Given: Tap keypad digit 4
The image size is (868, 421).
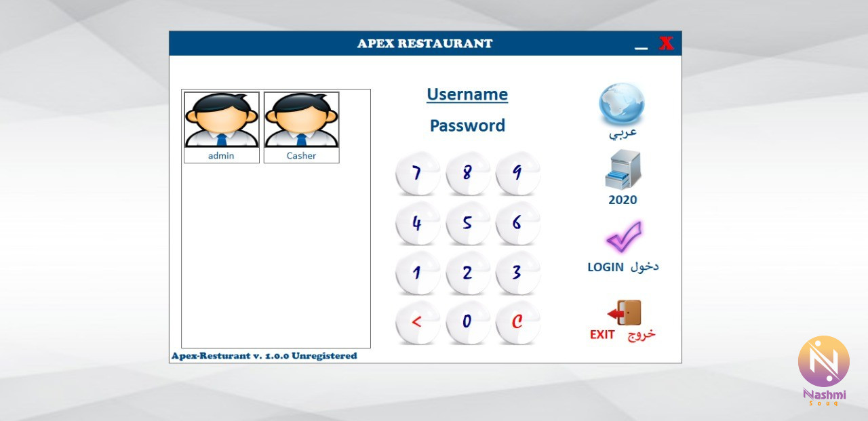Looking at the screenshot, I should (417, 223).
